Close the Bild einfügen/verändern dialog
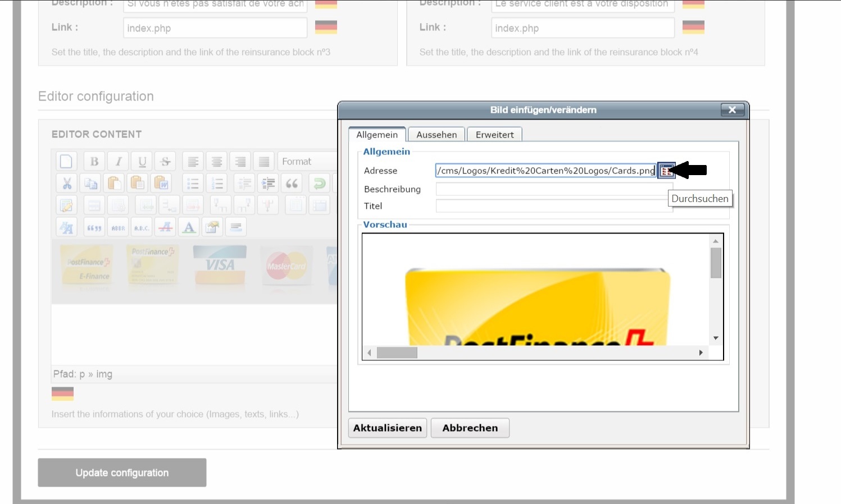 tap(733, 110)
